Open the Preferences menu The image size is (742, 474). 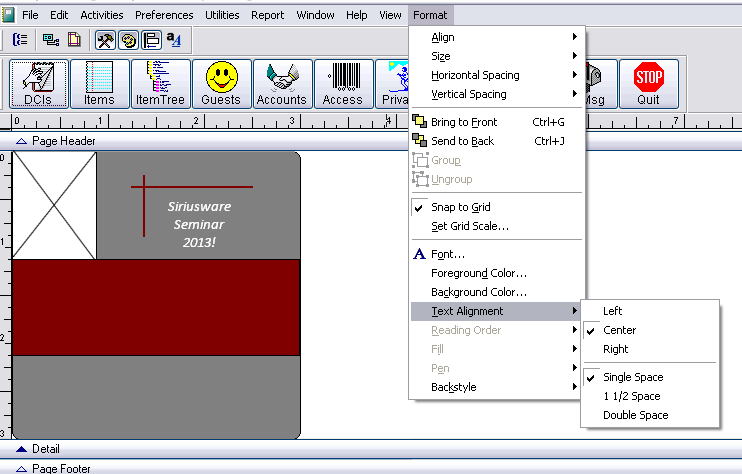[164, 15]
